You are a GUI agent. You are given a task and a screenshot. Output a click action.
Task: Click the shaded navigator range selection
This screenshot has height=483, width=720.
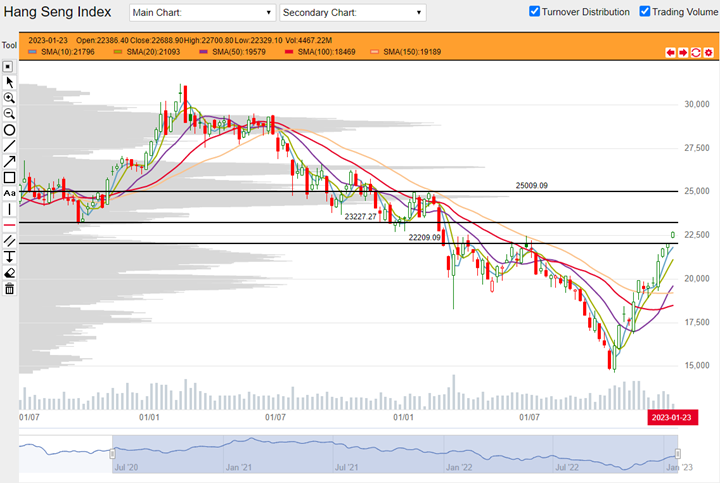click(395, 454)
